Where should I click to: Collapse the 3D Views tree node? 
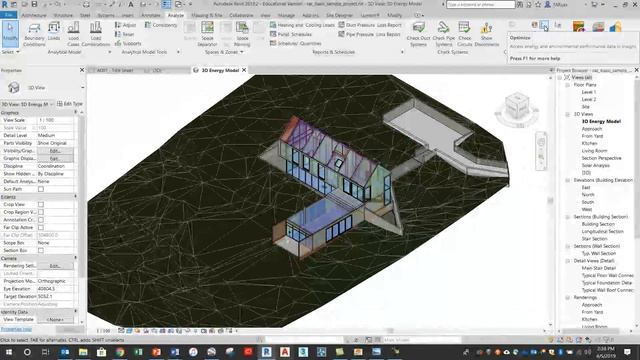pos(567,114)
